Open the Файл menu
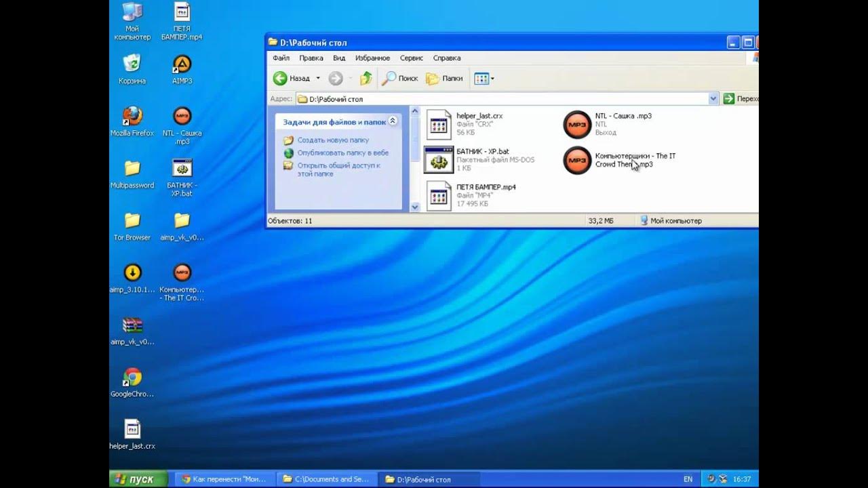Image resolution: width=868 pixels, height=488 pixels. 281,58
